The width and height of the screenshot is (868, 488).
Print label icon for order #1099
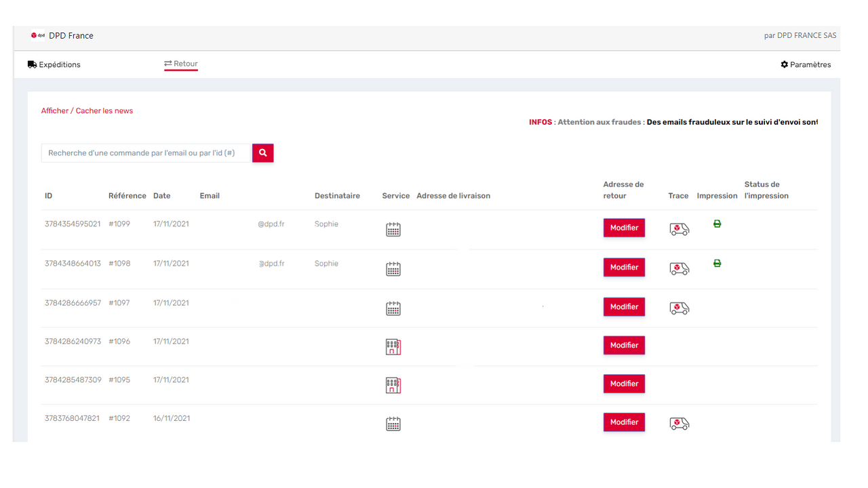click(x=717, y=224)
